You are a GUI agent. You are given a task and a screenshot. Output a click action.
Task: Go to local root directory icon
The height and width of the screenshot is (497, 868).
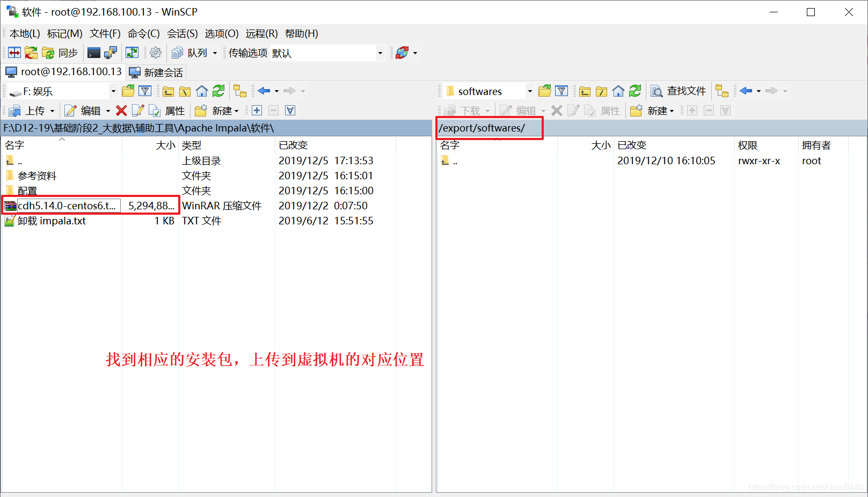coord(185,91)
